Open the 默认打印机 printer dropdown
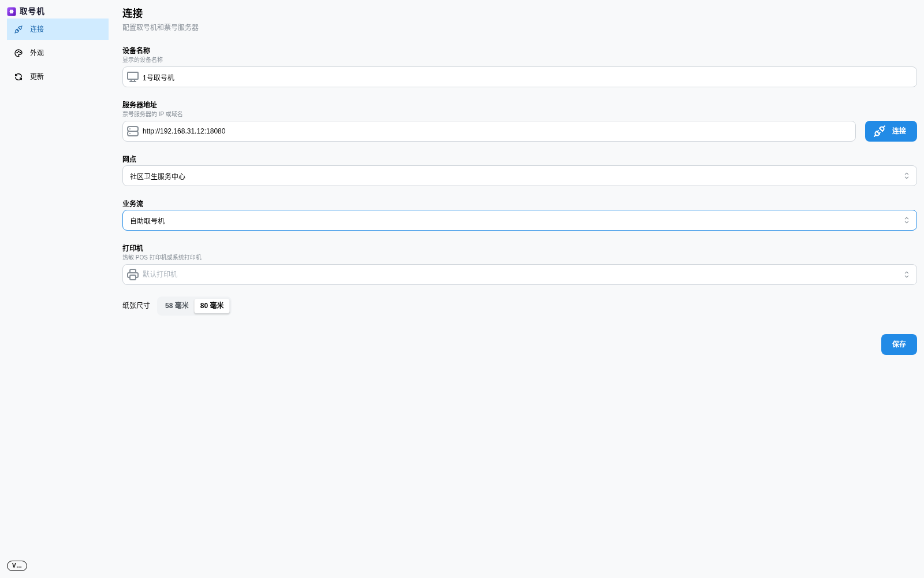The height and width of the screenshot is (578, 924). (520, 275)
